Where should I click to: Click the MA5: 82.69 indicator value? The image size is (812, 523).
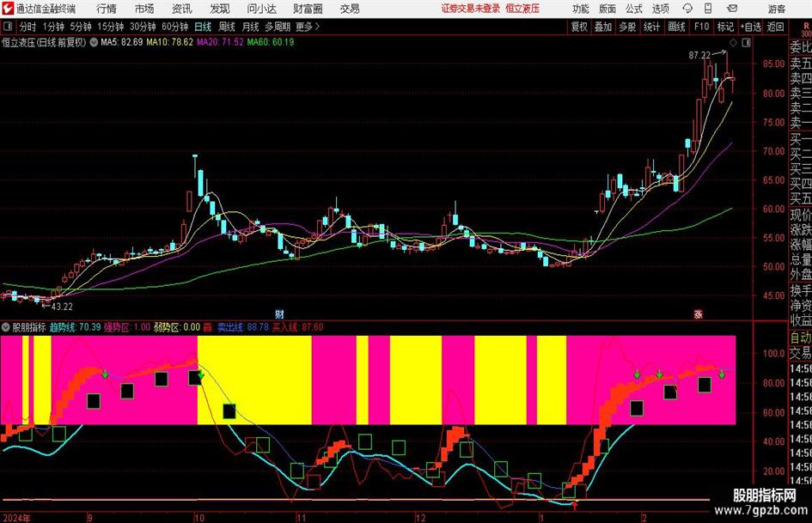point(122,42)
